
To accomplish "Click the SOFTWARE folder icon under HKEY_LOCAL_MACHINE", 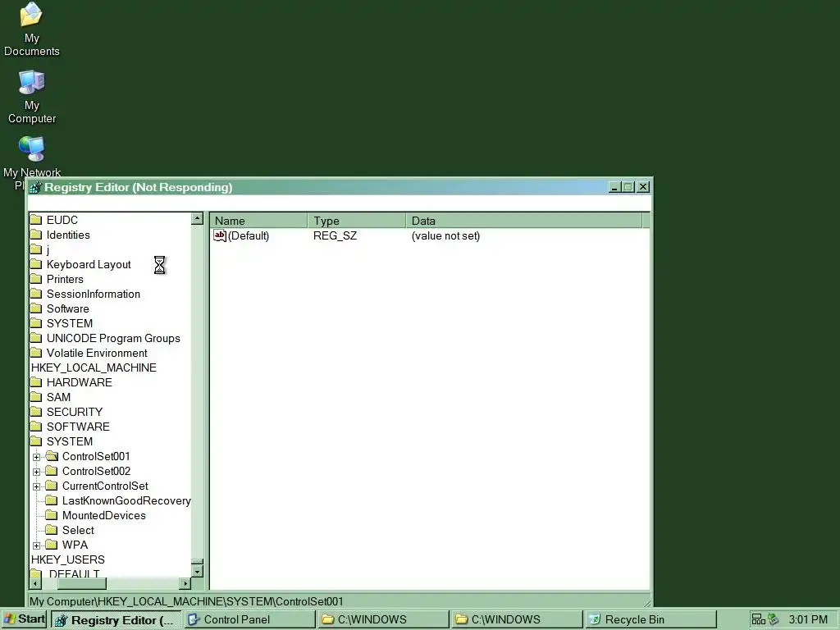I will tap(36, 427).
